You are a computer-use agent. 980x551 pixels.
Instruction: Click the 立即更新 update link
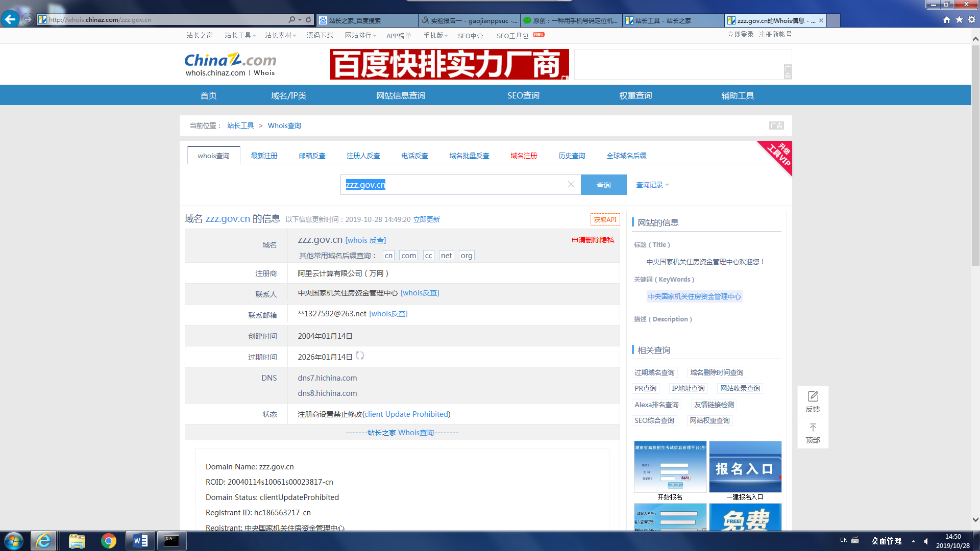426,219
